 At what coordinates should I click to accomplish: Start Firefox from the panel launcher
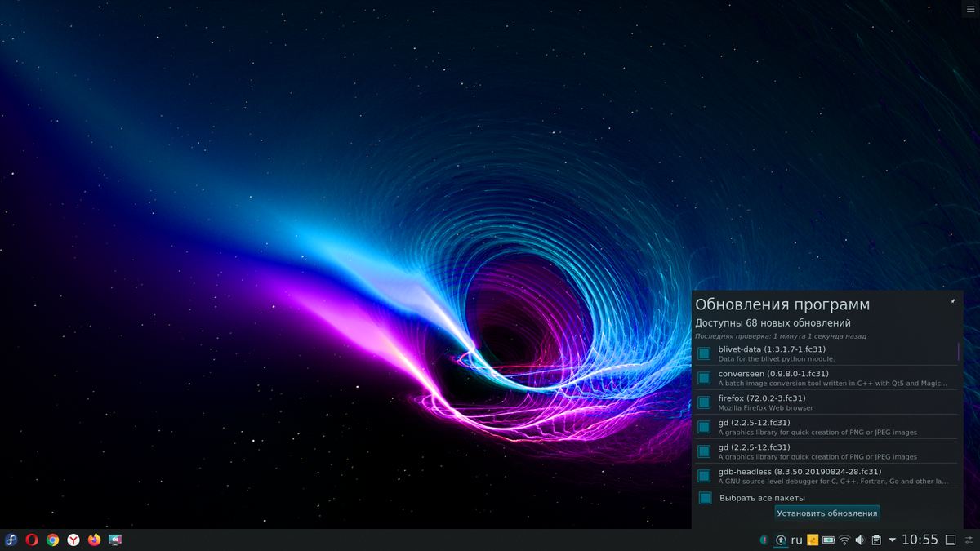click(x=94, y=540)
